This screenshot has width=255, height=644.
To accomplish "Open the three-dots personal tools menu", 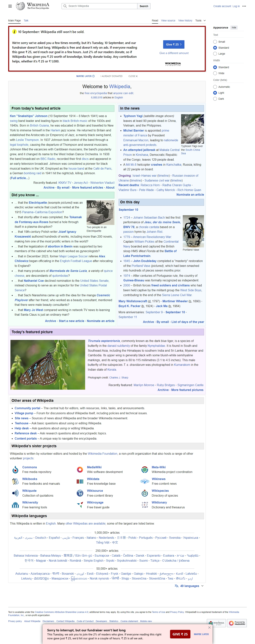I will pos(244,6).
